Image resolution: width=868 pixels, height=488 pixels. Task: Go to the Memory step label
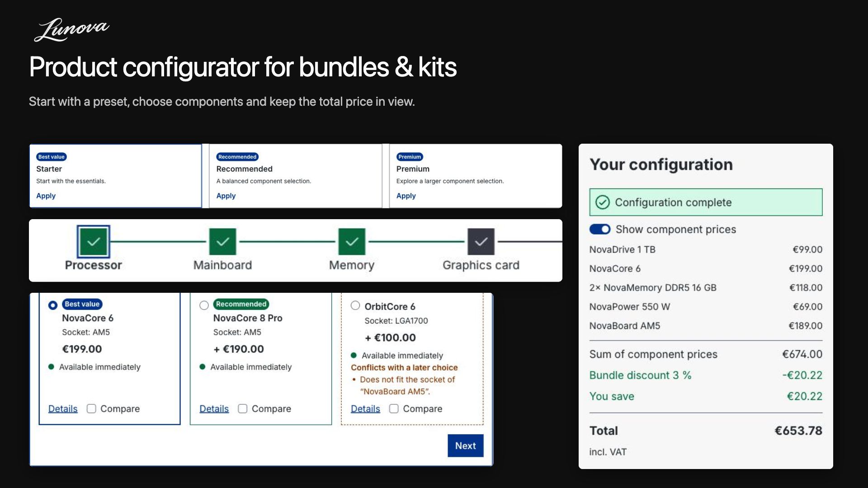pyautogui.click(x=352, y=265)
